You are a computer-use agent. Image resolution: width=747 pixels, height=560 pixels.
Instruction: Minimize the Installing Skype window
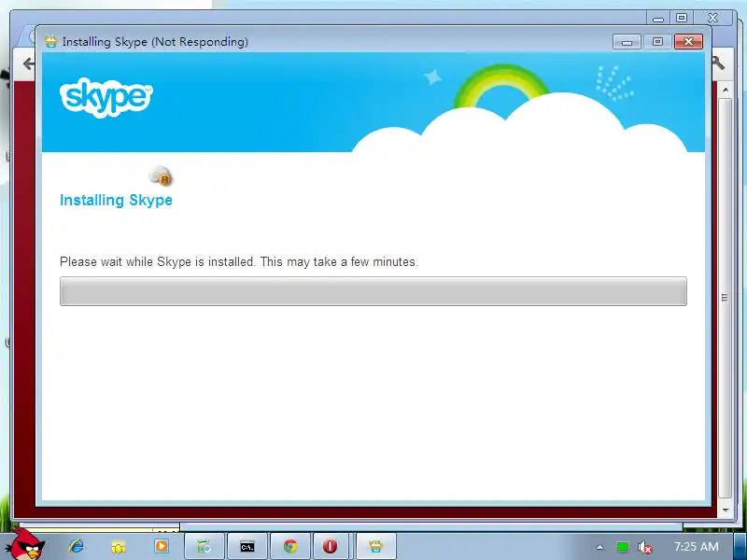pos(627,41)
